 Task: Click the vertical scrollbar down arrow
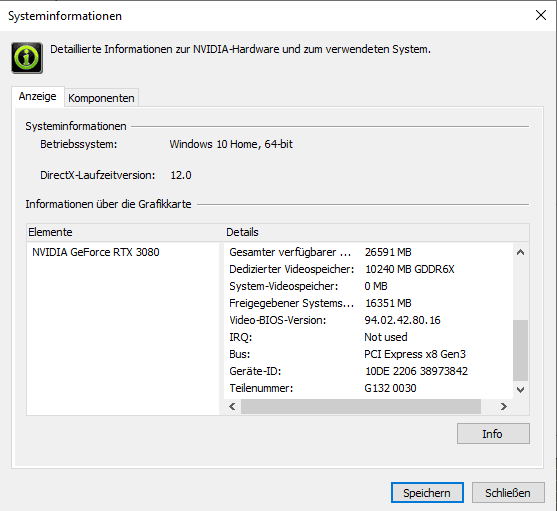click(x=520, y=390)
